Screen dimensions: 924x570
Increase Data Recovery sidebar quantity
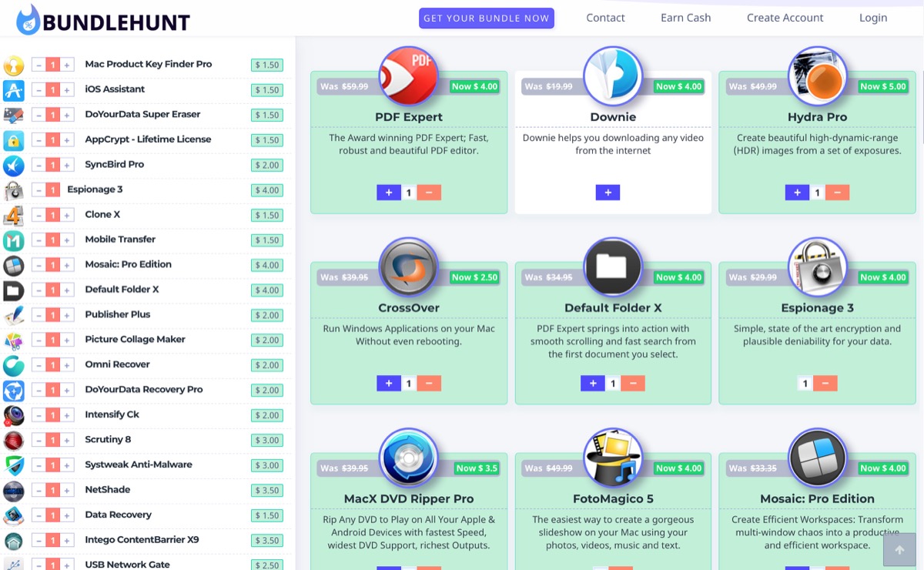tap(67, 516)
